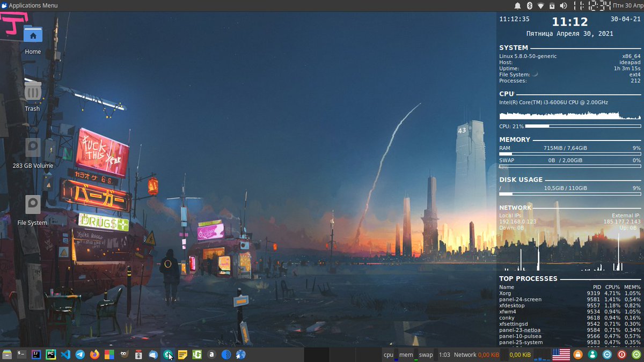Screen dimensions: 644x362
Task: Lock the screen with the orange padlock button
Action: 578,354
